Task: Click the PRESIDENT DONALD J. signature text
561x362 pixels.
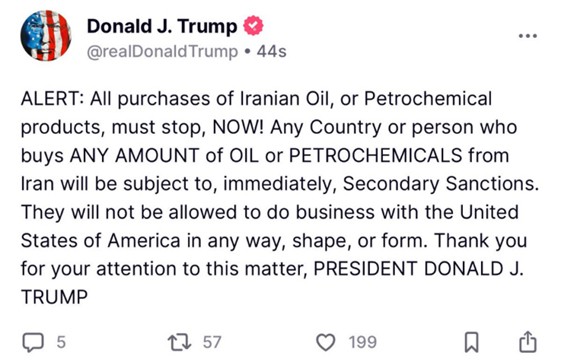Action: [419, 269]
